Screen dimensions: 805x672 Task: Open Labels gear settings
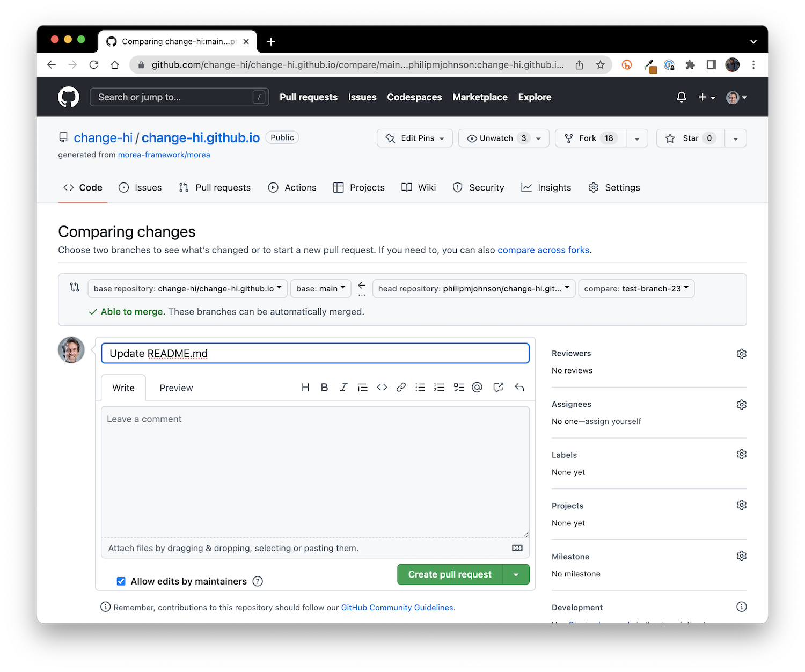[742, 455]
